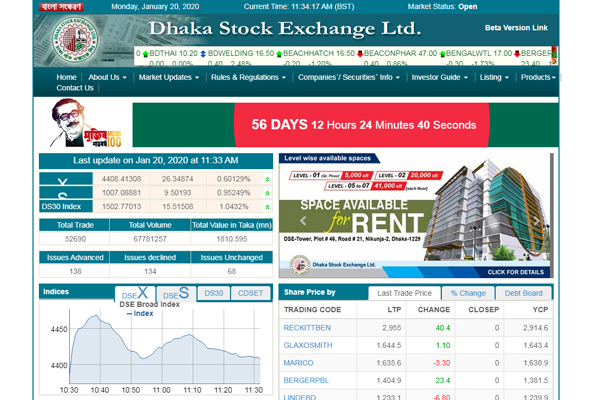Select the CDSET indices tab
The height and width of the screenshot is (400, 600).
(251, 293)
